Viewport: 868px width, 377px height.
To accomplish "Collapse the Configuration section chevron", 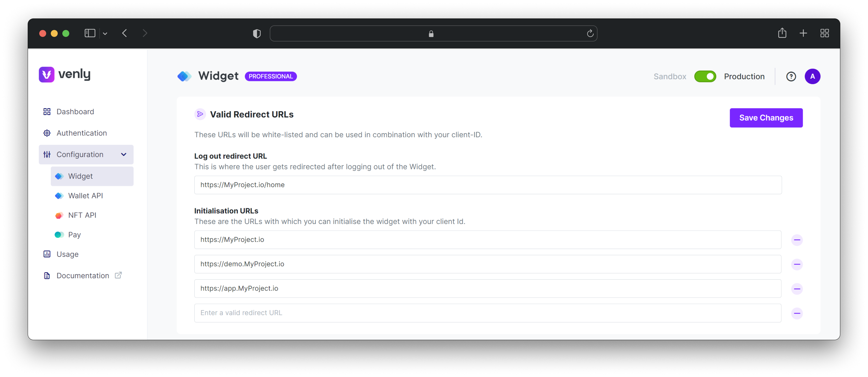I will tap(124, 154).
